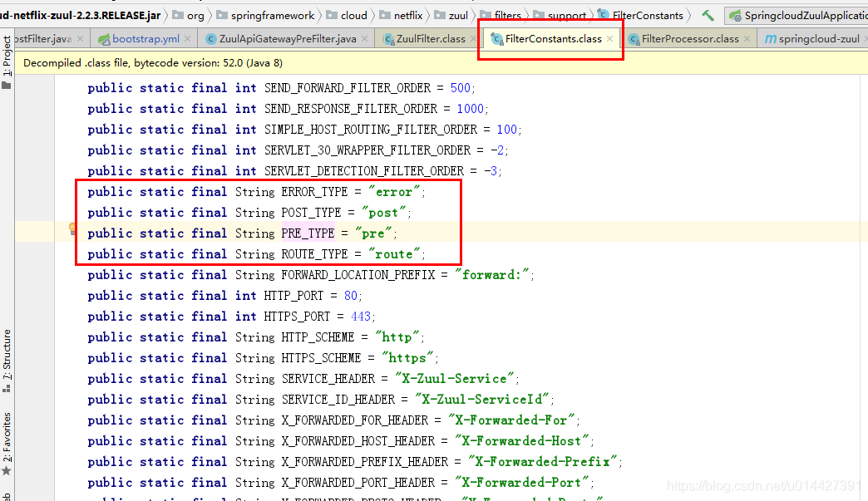Close the bootstrap.yml tab
The height and width of the screenshot is (501, 868).
[x=188, y=39]
